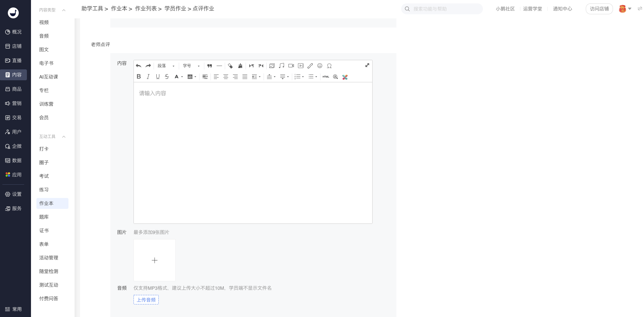The width and height of the screenshot is (644, 317).
Task: Insert a blockquote with the quote icon
Action: 210,66
